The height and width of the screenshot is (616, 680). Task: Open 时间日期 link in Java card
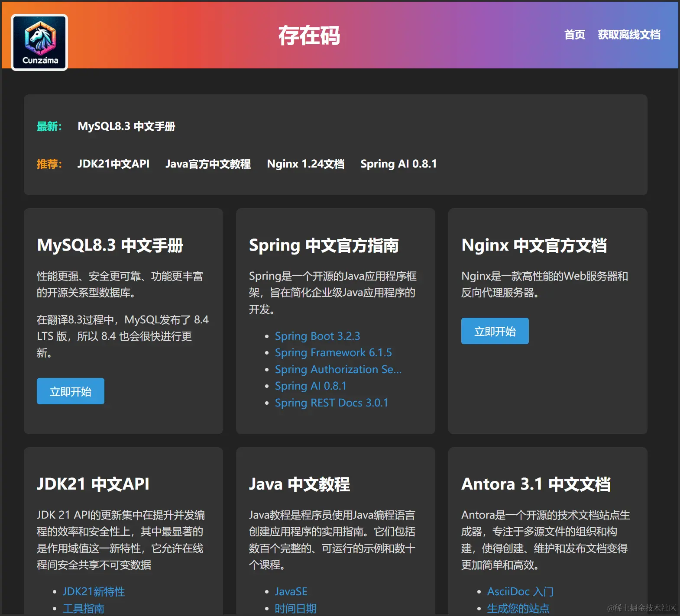295,609
